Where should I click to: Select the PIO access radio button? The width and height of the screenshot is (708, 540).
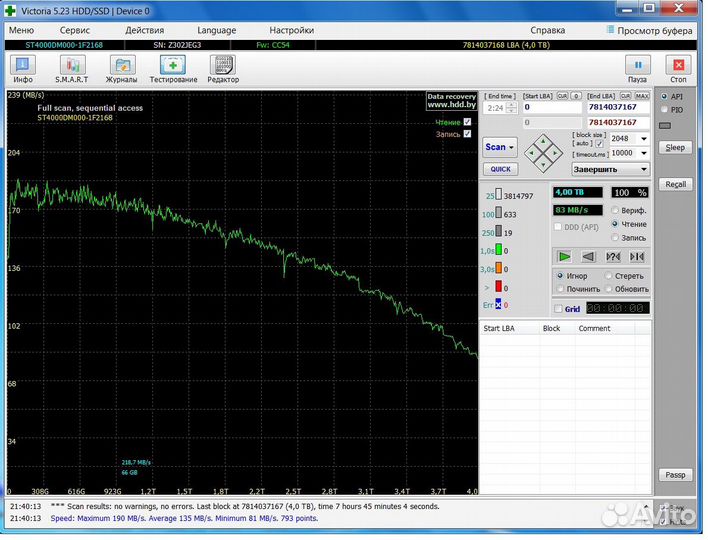coord(664,109)
